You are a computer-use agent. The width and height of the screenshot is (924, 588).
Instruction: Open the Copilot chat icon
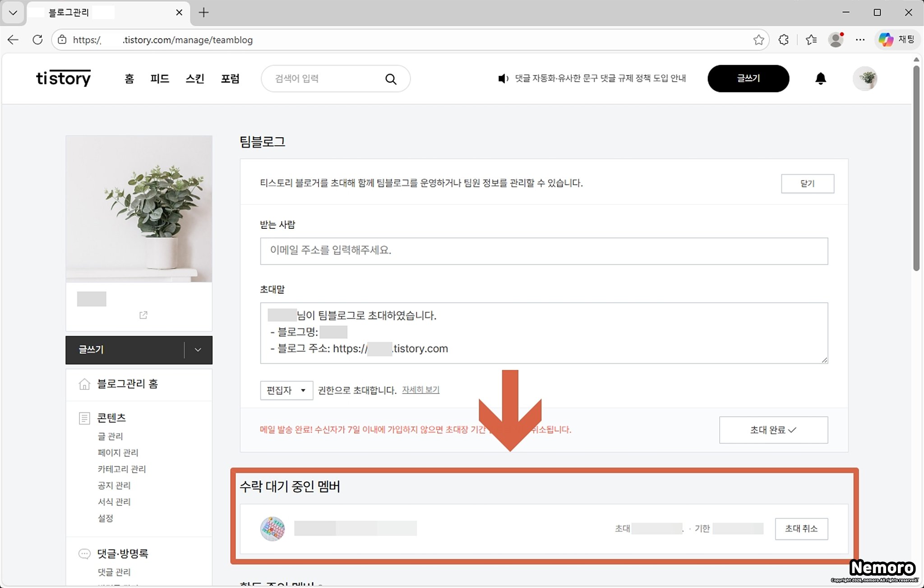click(886, 40)
